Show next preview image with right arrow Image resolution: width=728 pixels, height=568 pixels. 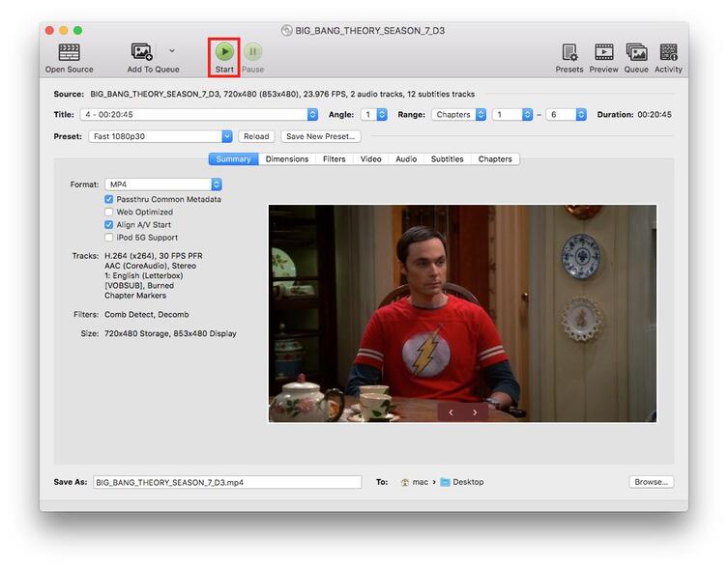tap(475, 412)
